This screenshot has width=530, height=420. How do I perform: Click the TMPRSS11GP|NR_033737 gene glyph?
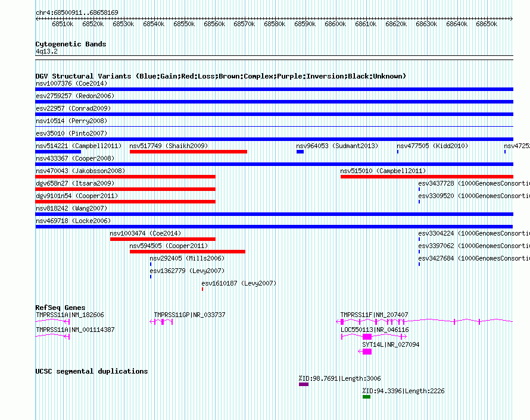click(x=161, y=322)
